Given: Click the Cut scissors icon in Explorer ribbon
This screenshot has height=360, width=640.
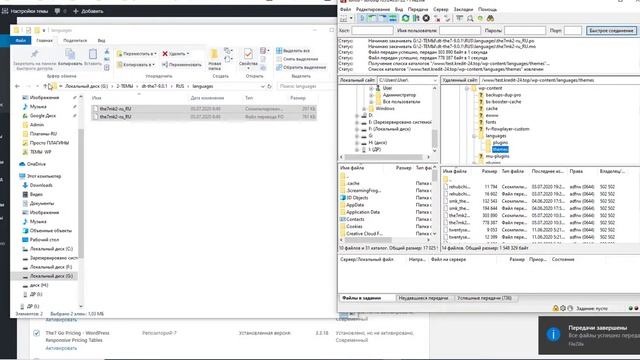Looking at the screenshot, I should (x=107, y=51).
